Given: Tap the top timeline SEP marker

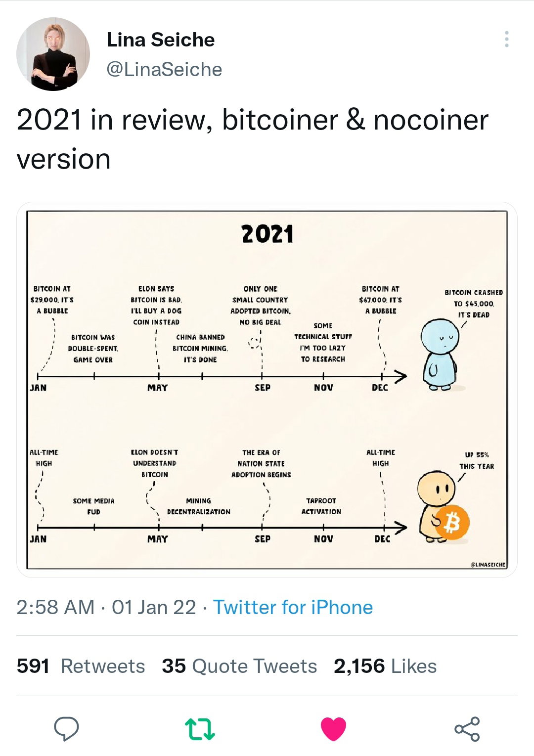Looking at the screenshot, I should point(263,388).
